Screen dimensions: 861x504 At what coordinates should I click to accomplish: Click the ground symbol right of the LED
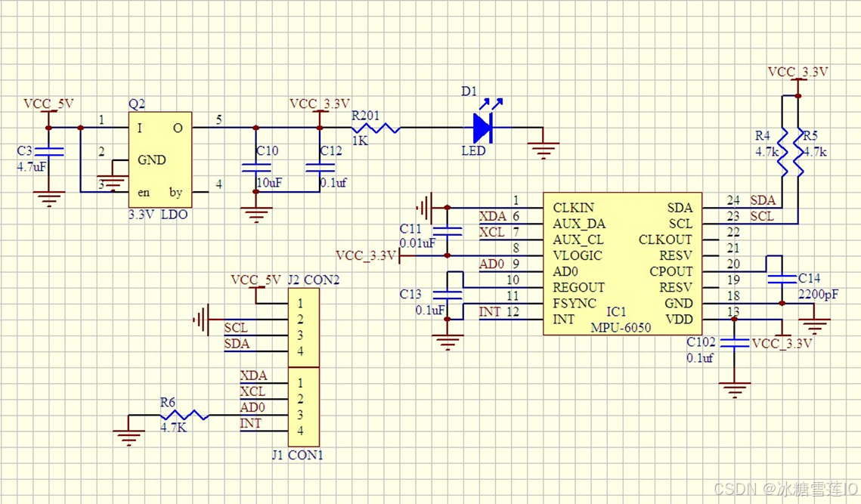point(543,150)
